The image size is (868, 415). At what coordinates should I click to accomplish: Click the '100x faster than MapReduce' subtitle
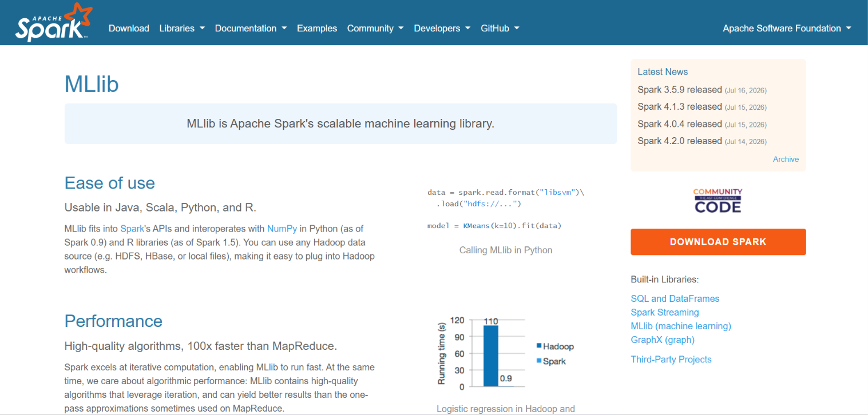(200, 346)
